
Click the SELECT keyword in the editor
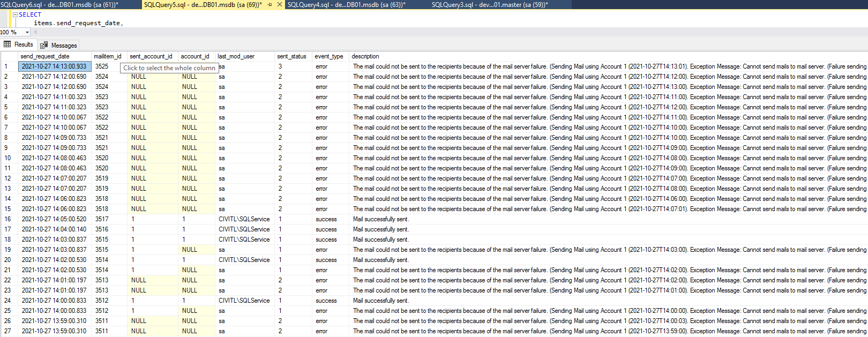click(x=30, y=14)
